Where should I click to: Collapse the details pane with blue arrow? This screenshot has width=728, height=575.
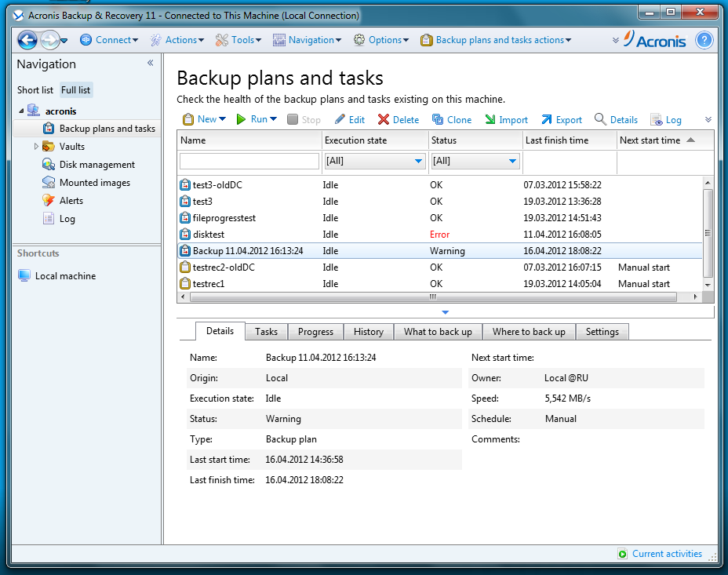[x=446, y=312]
